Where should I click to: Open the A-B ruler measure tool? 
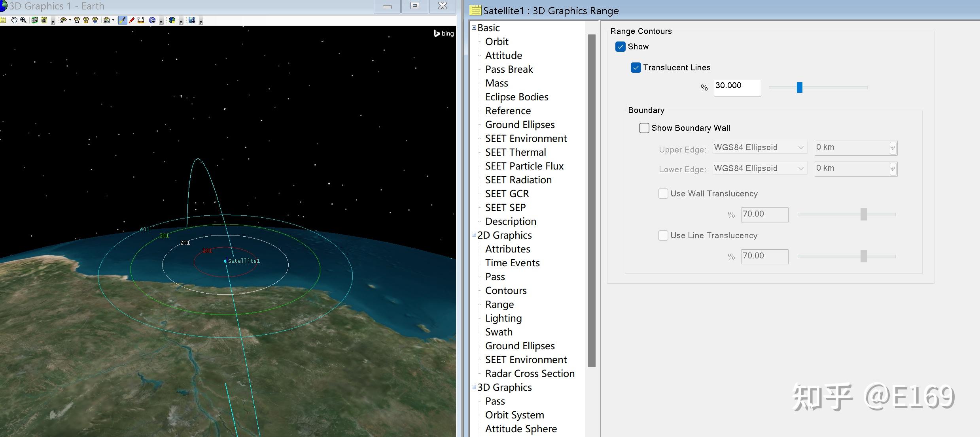(x=141, y=20)
